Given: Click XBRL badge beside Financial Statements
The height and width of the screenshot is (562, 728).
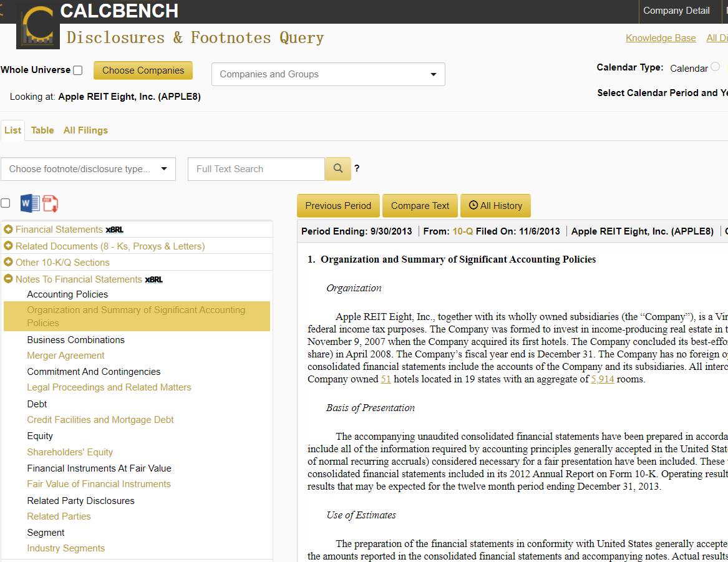Looking at the screenshot, I should pos(115,230).
